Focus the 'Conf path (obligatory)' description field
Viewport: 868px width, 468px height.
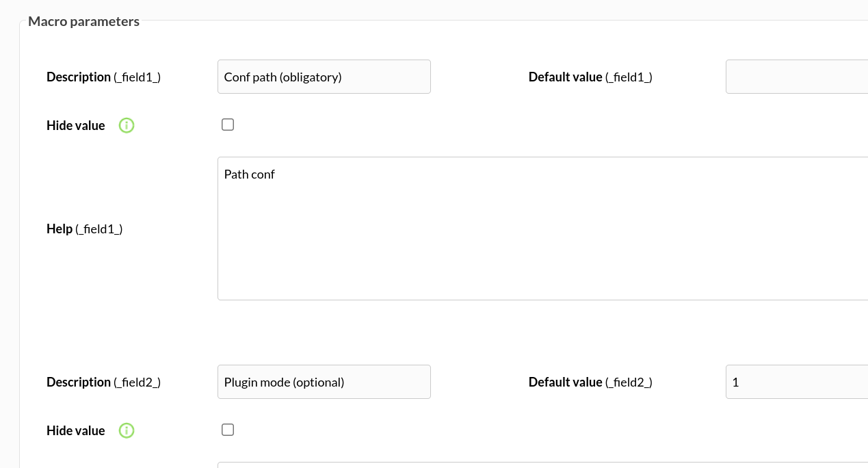tap(324, 77)
